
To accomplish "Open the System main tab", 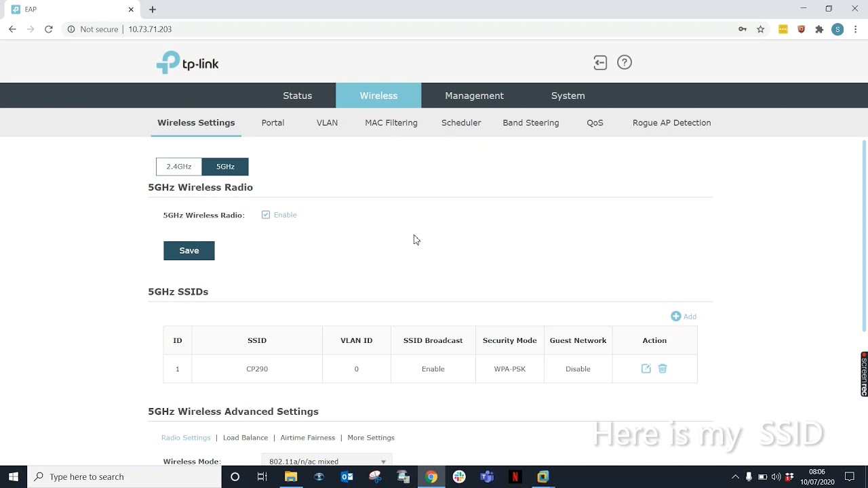I will (568, 96).
